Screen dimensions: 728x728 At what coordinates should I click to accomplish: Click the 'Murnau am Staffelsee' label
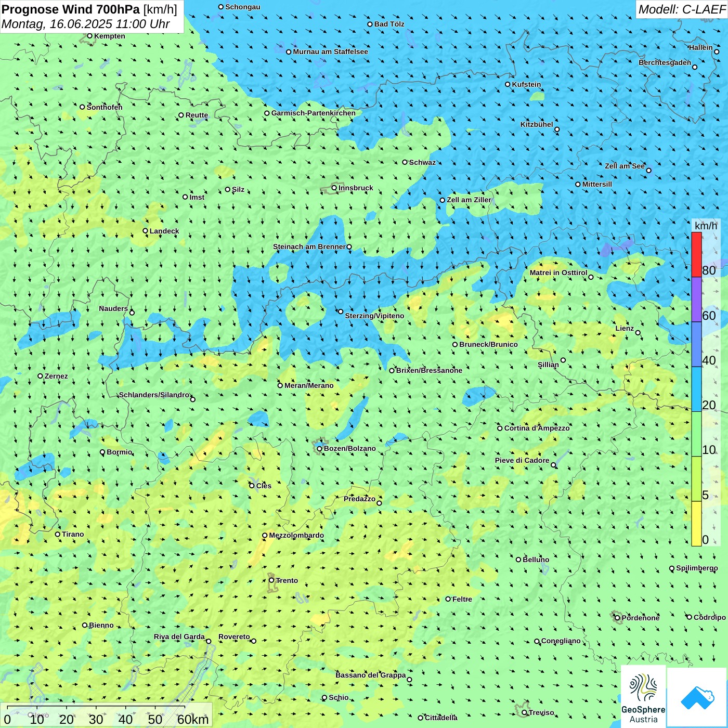(331, 51)
